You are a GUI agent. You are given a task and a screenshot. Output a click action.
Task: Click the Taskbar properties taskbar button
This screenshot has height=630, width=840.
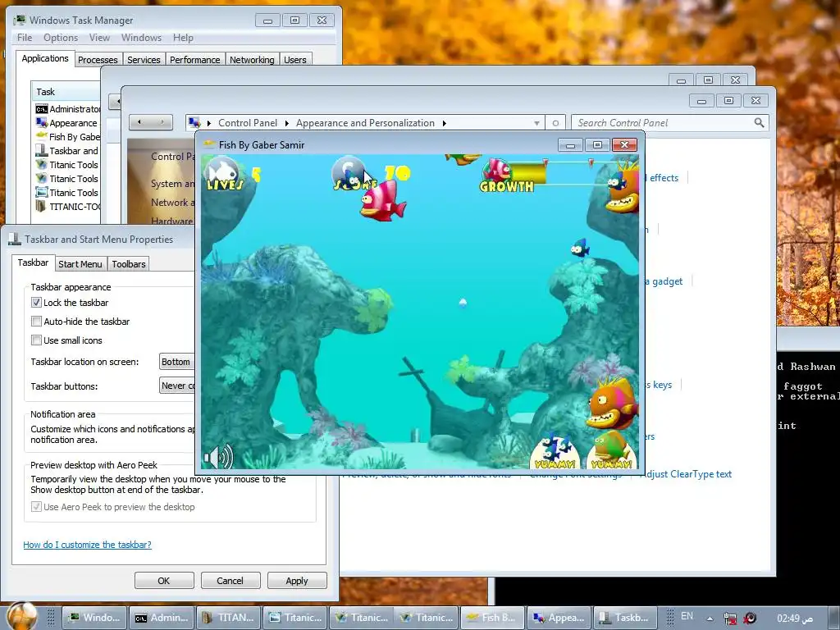click(x=625, y=618)
